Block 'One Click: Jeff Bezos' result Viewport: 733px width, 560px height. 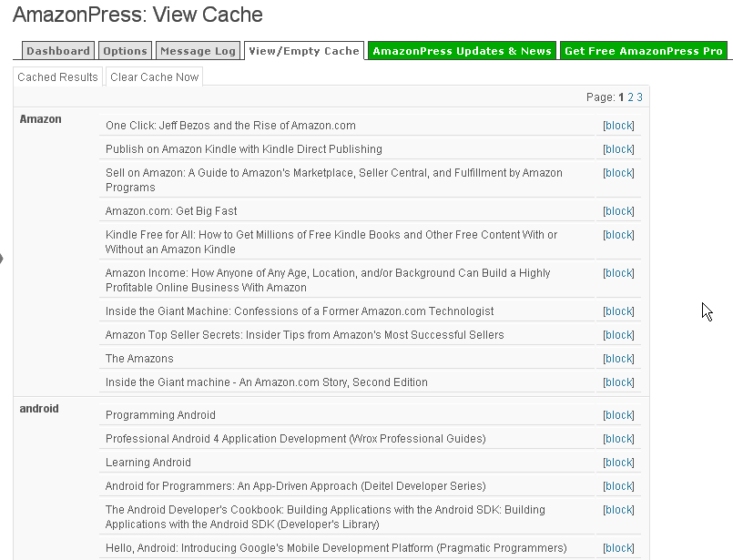tap(618, 126)
